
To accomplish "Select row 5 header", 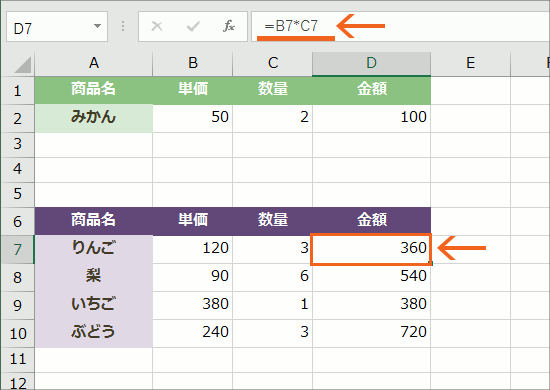I will (18, 195).
